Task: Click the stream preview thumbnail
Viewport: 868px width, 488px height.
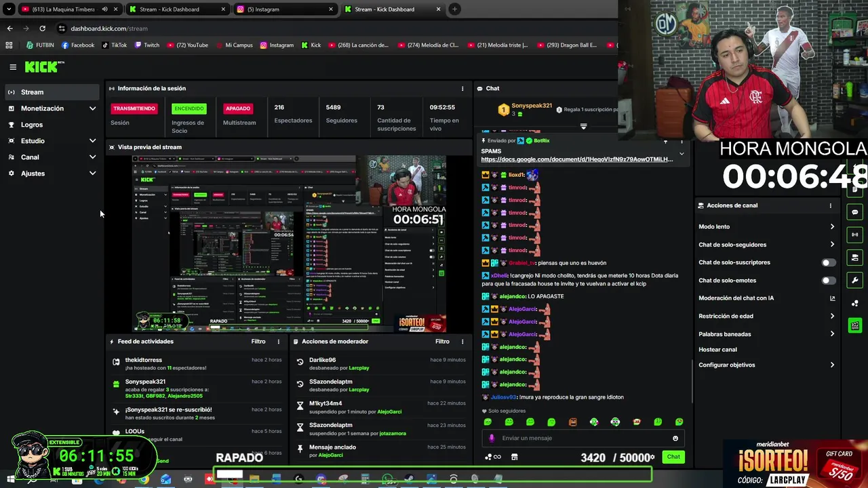Action: [x=289, y=244]
